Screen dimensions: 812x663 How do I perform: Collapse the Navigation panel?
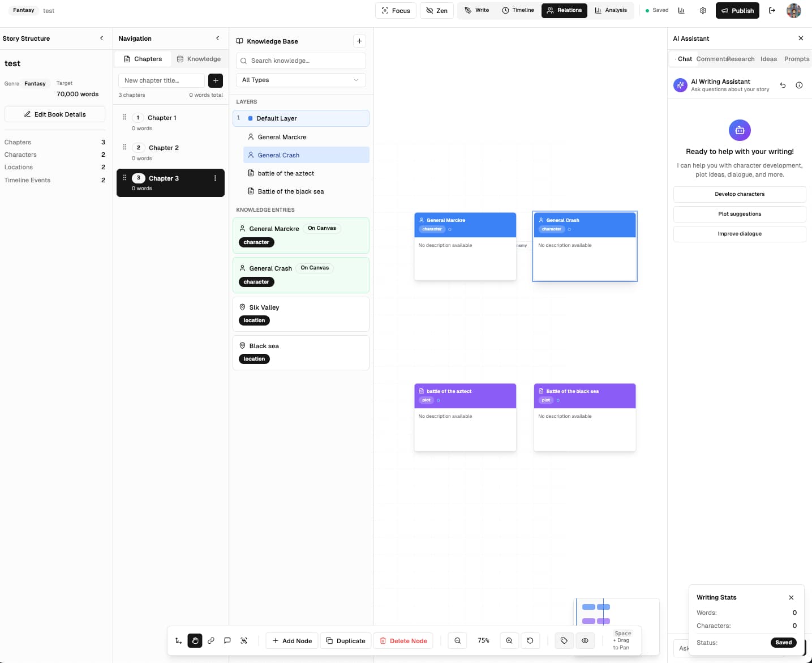(218, 39)
